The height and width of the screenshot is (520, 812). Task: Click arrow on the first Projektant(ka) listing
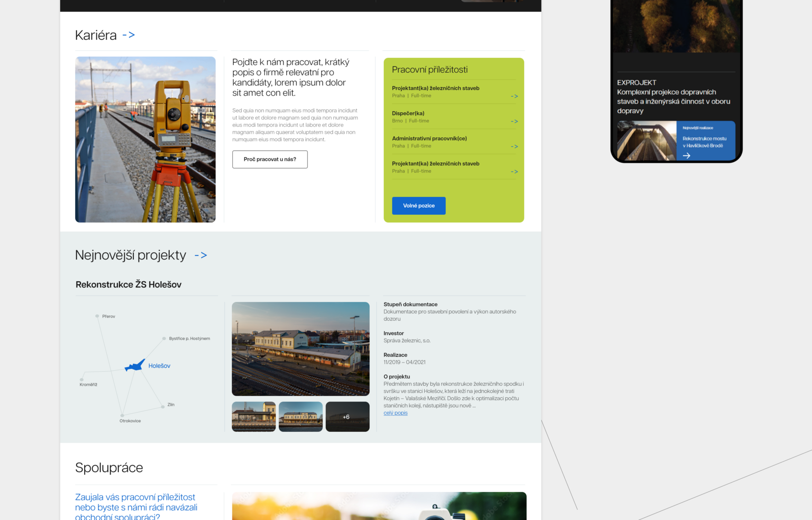coord(514,96)
